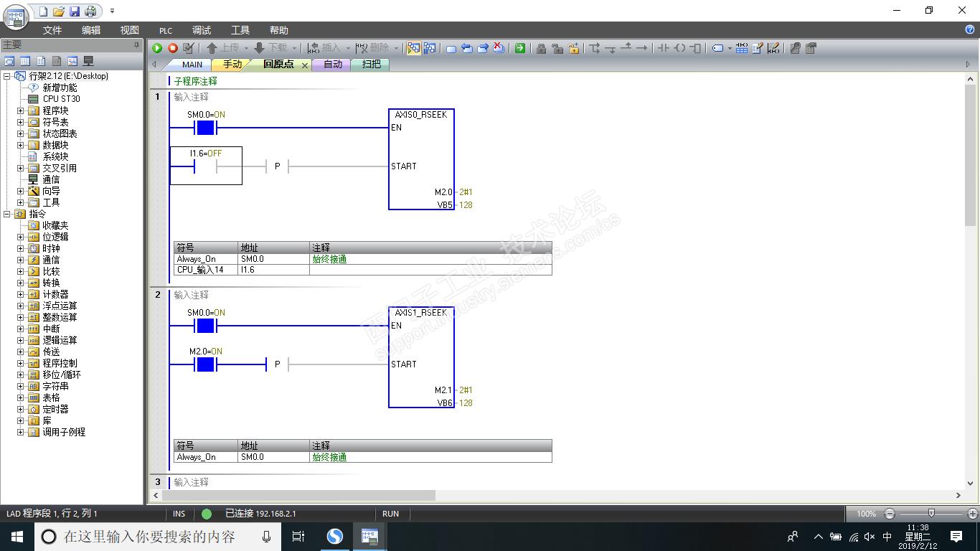This screenshot has height=551, width=980.
Task: Open quick access toolbar customize dropdown
Action: click(112, 11)
